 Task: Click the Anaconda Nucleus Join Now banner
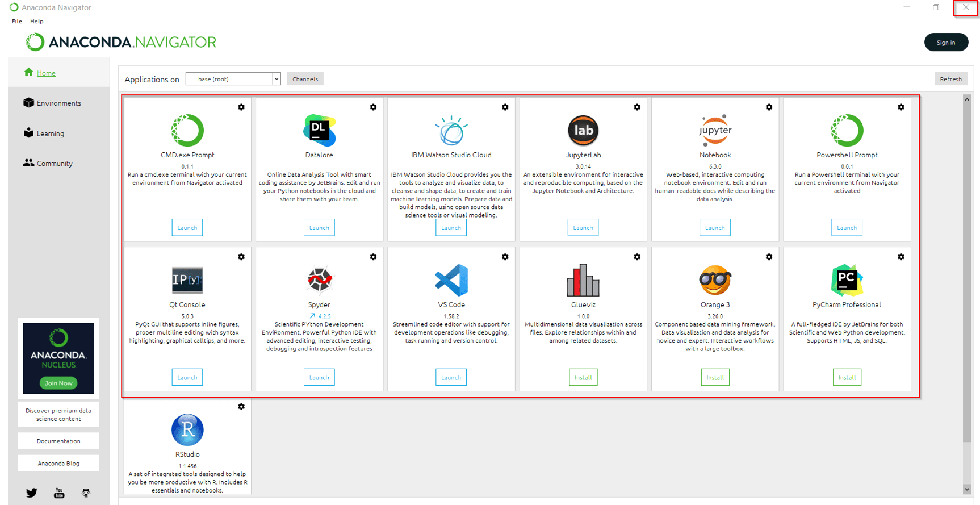pyautogui.click(x=58, y=383)
